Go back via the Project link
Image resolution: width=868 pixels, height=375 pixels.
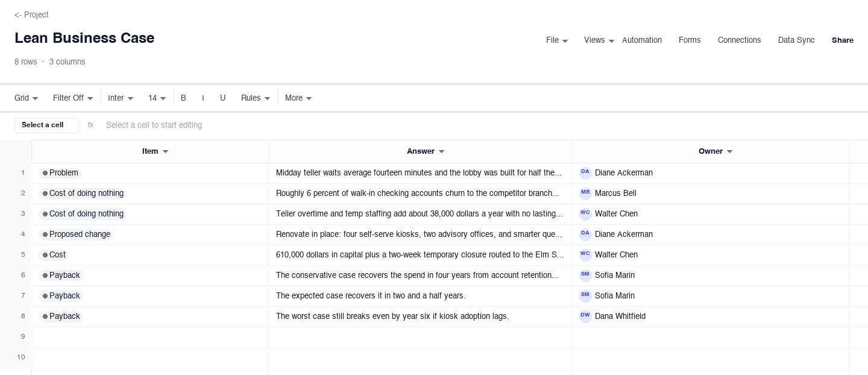pos(31,14)
